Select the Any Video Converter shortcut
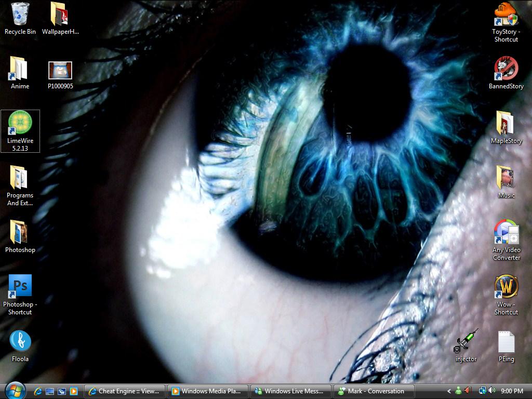 click(x=506, y=232)
